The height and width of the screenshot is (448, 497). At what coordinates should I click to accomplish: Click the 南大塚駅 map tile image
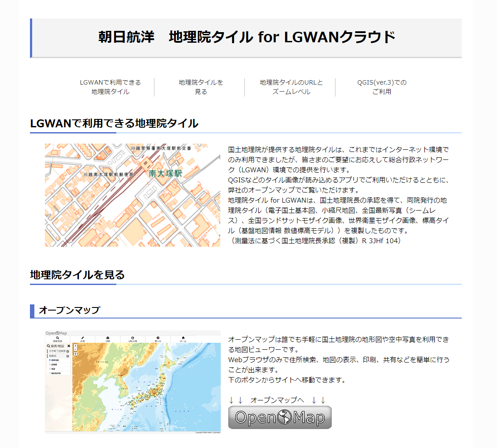pyautogui.click(x=133, y=195)
